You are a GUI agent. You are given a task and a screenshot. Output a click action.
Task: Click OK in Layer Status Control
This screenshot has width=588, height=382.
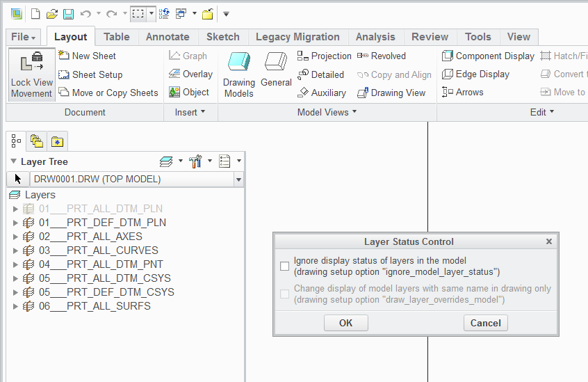coord(345,323)
